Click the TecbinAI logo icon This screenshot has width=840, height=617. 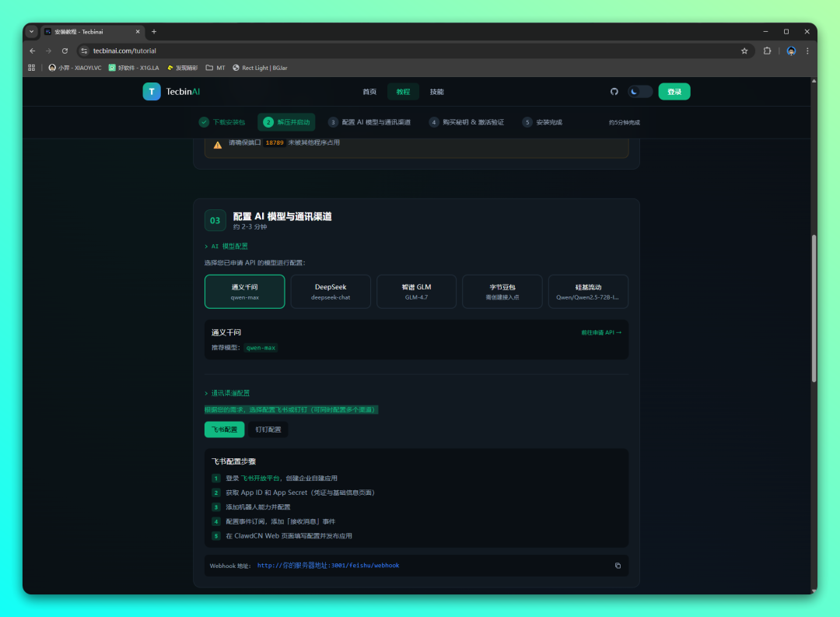click(152, 92)
